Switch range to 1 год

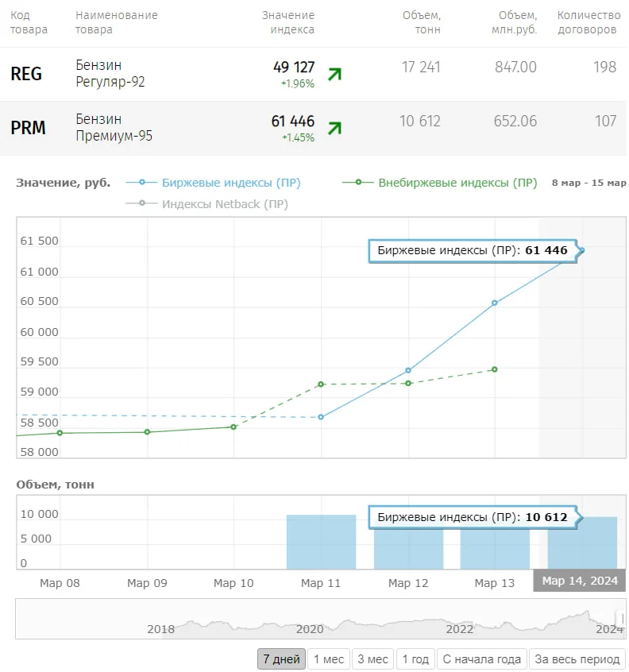pyautogui.click(x=415, y=659)
